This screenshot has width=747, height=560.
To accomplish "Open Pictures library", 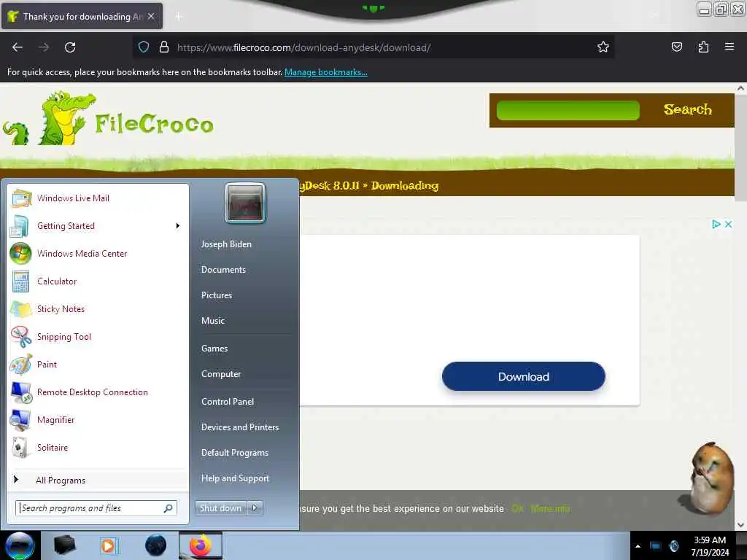I will point(216,295).
